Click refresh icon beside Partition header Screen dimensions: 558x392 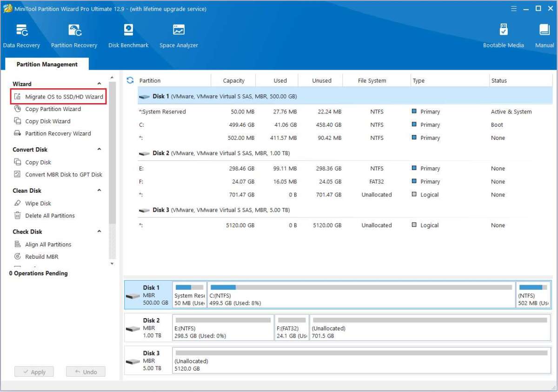[x=130, y=80]
